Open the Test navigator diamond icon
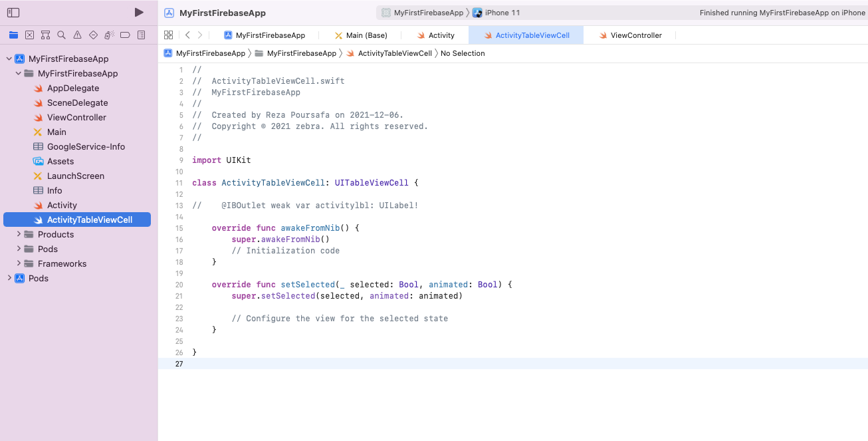The height and width of the screenshot is (441, 868). coord(93,35)
